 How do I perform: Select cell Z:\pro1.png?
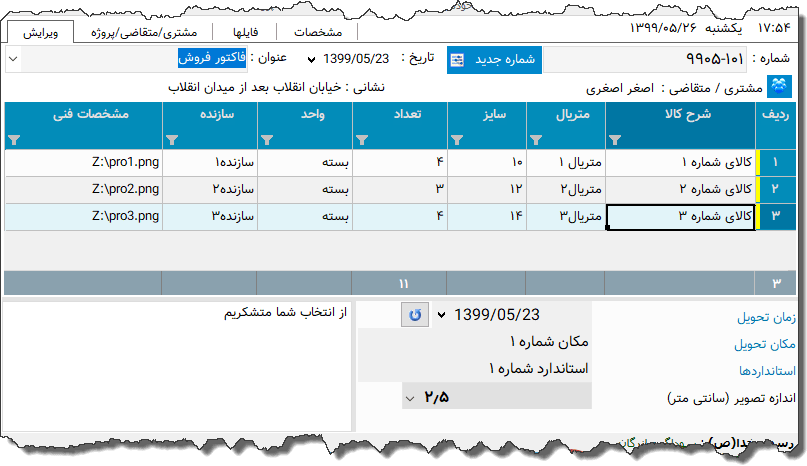point(83,162)
